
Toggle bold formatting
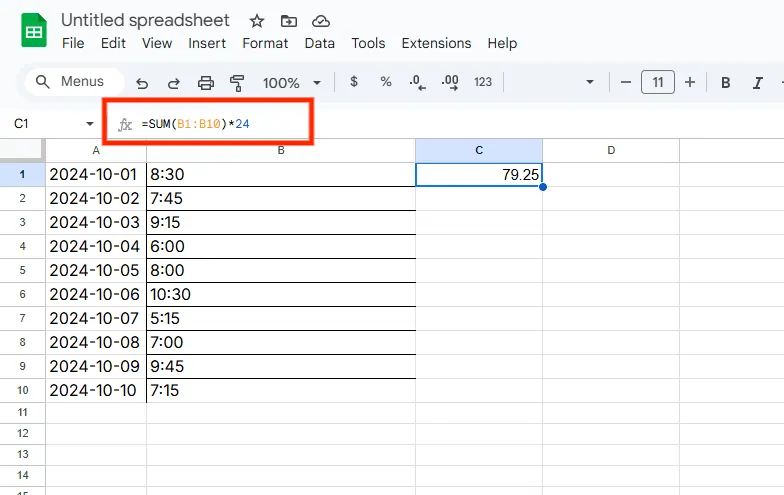(726, 83)
